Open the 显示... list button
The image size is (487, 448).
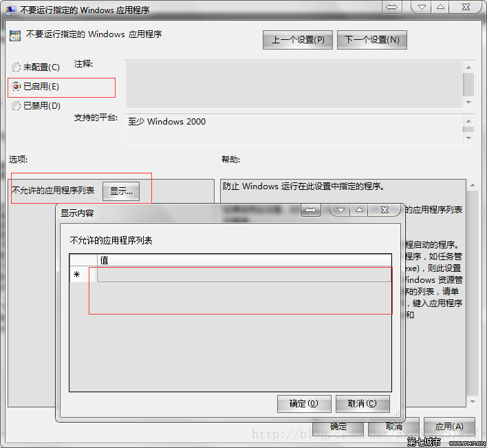point(121,191)
